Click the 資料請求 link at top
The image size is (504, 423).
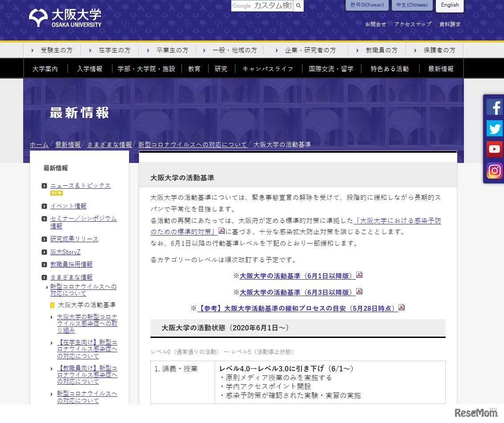click(x=450, y=24)
